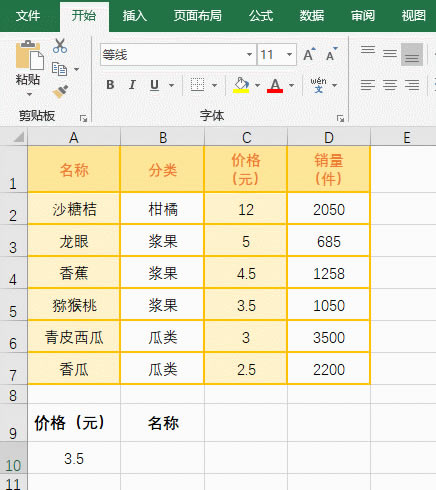
Task: Set middle vertical alignment
Action: [390, 53]
